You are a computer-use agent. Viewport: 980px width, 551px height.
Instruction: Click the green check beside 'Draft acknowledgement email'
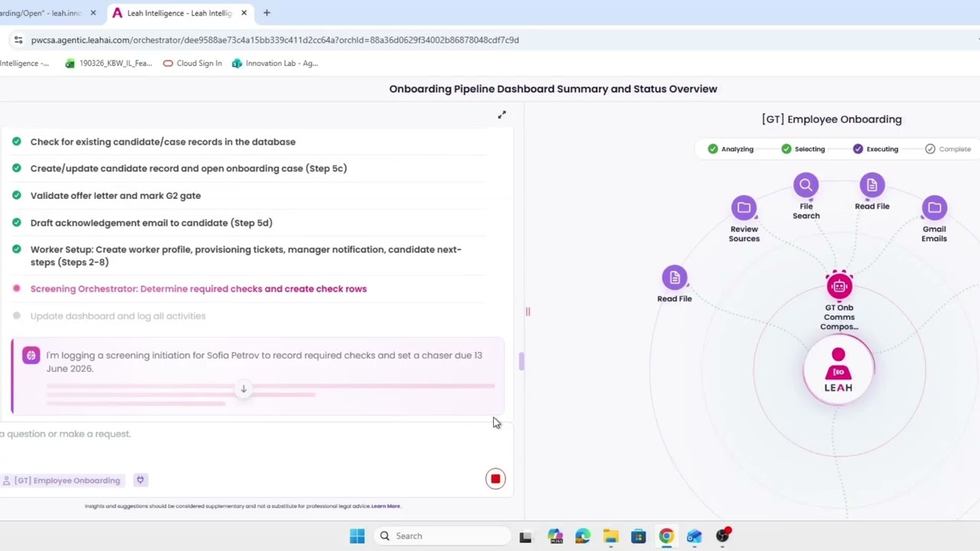tap(17, 223)
